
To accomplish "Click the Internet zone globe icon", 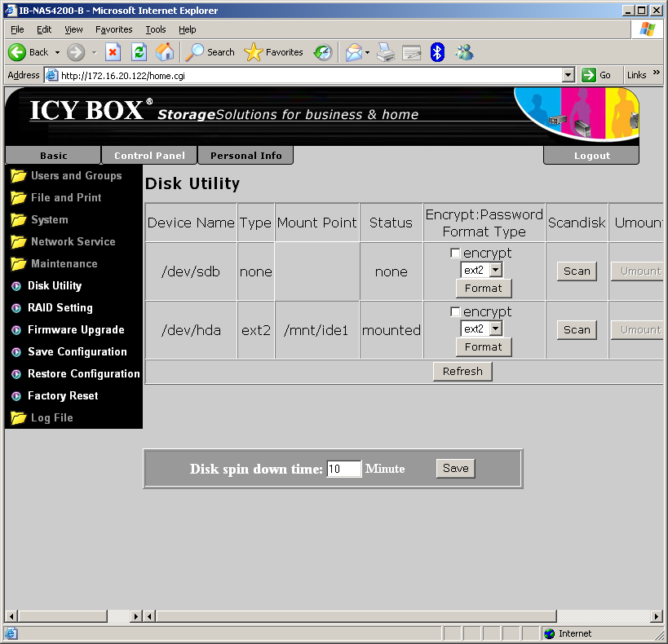I will [549, 633].
